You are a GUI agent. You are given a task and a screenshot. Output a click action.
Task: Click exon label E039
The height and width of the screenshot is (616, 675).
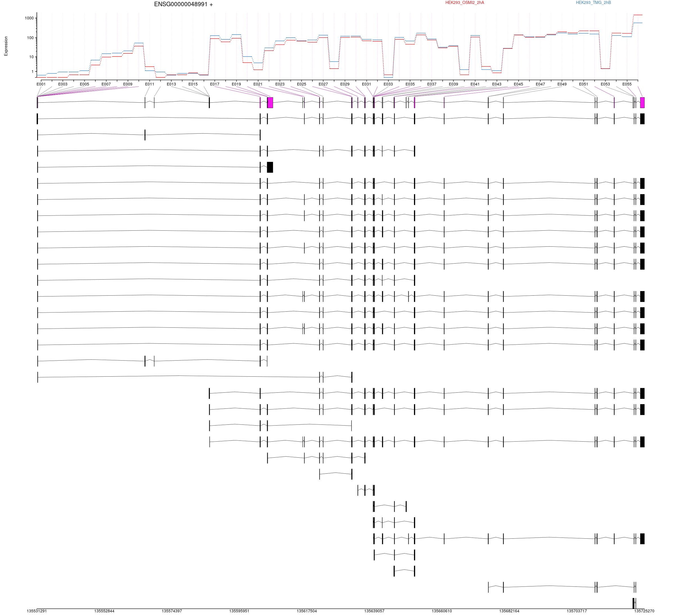click(x=453, y=84)
